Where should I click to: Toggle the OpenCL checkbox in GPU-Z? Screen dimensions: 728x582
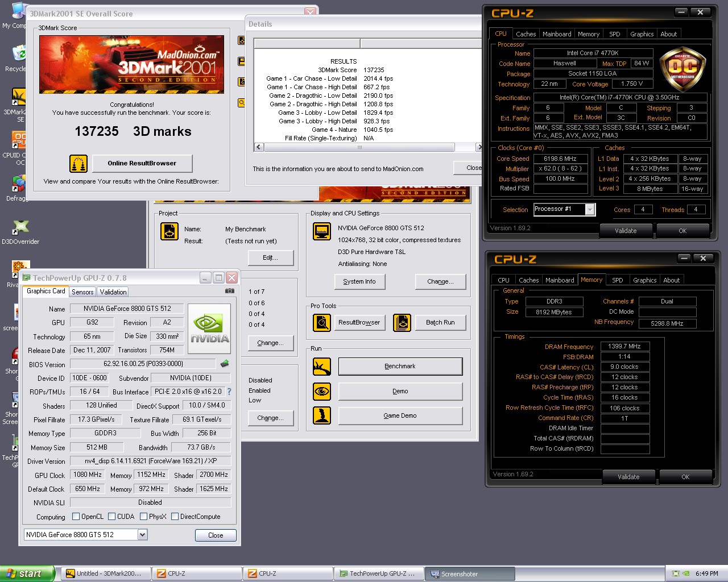coord(76,517)
